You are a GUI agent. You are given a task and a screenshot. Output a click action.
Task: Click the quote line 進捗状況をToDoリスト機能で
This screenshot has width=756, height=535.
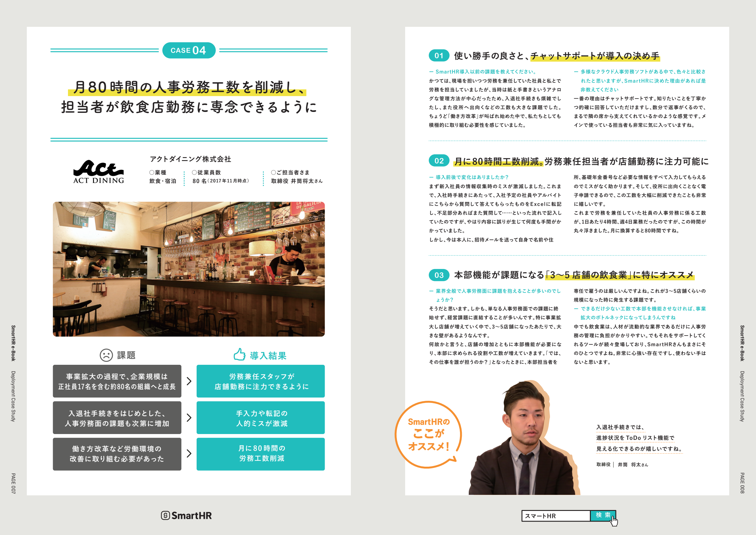(x=635, y=438)
